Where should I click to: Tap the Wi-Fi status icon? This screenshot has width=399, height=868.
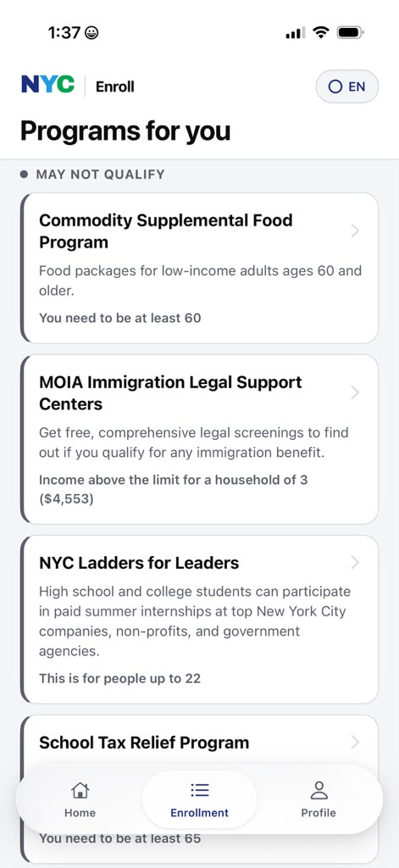[x=320, y=33]
